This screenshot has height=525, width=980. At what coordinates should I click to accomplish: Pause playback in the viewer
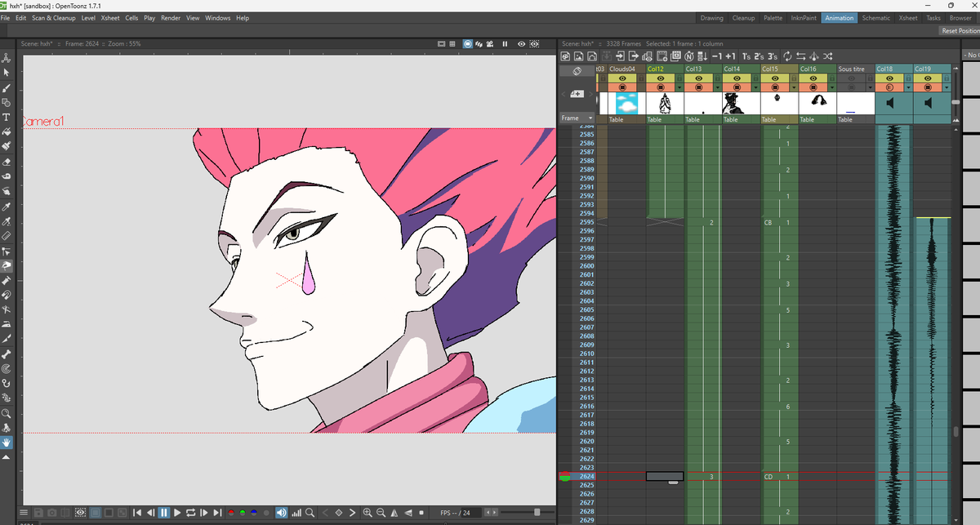click(164, 513)
